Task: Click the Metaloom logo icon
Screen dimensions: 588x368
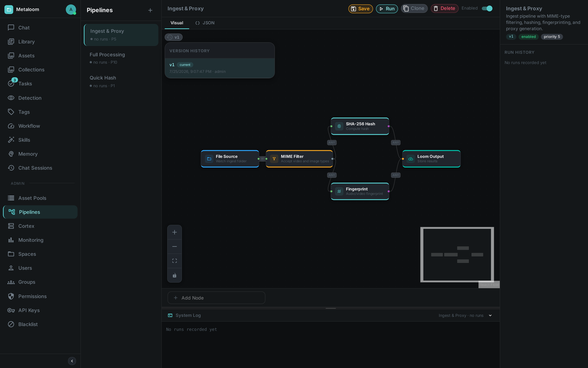Action: point(9,10)
